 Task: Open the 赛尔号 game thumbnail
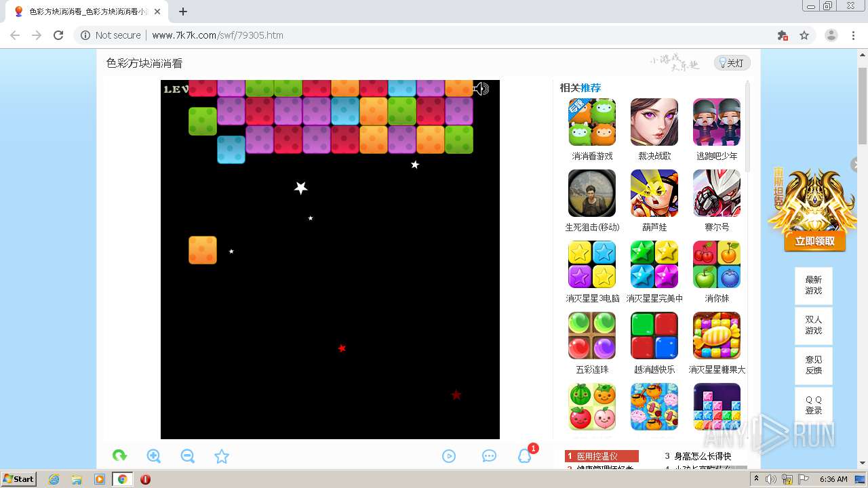pyautogui.click(x=717, y=193)
